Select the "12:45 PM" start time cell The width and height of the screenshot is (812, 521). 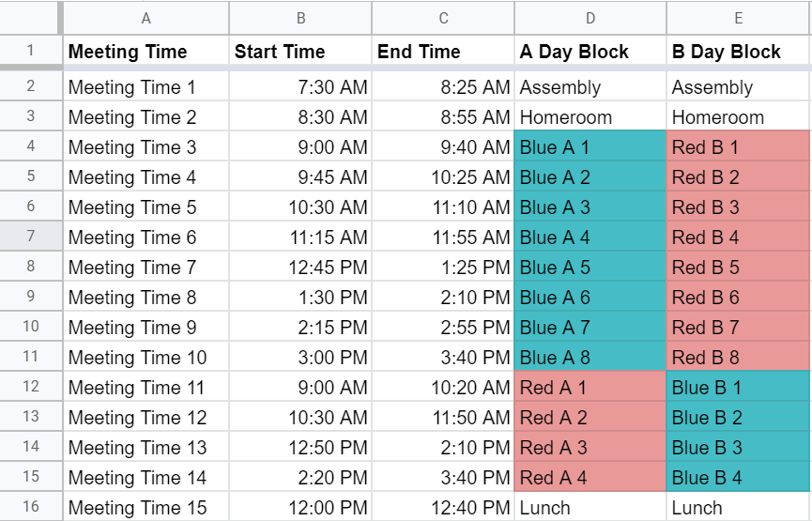(x=300, y=268)
